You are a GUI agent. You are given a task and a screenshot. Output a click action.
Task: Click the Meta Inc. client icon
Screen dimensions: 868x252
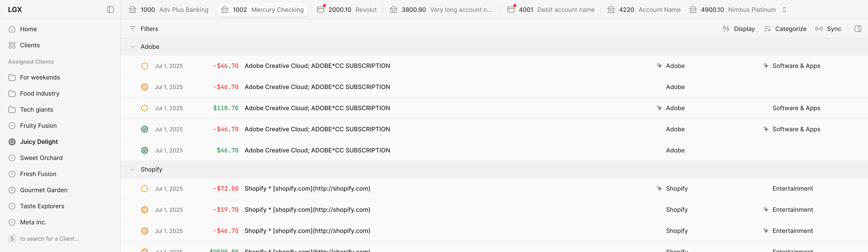[x=12, y=222]
